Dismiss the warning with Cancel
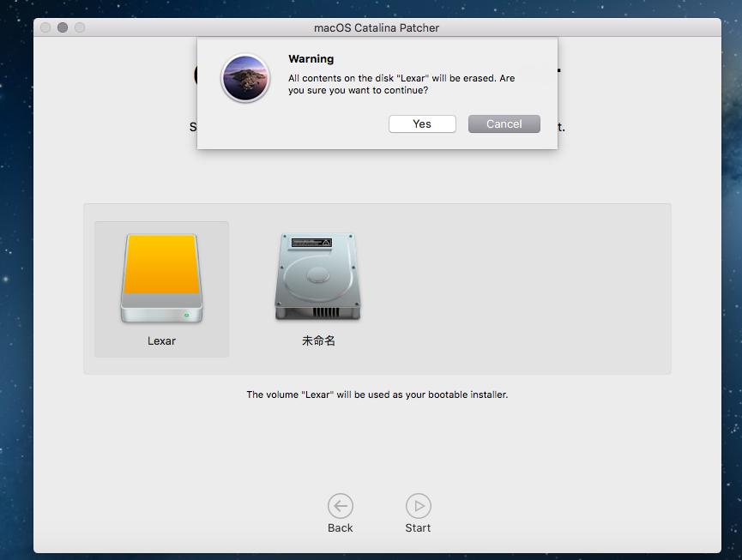 504,123
